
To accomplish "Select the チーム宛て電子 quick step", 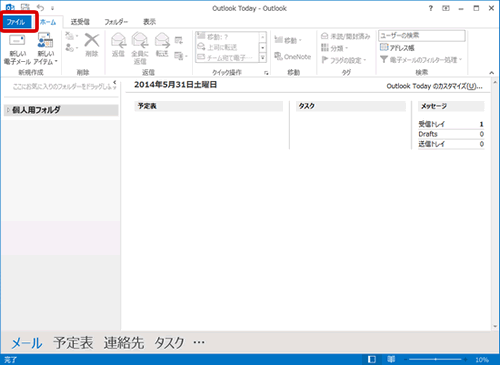I will coord(227,58).
